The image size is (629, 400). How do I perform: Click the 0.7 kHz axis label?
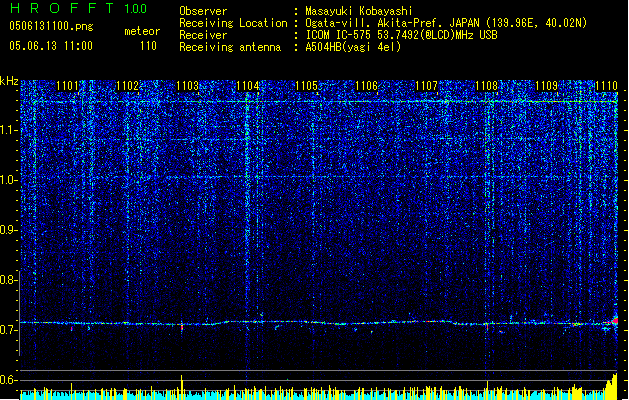(x=9, y=330)
